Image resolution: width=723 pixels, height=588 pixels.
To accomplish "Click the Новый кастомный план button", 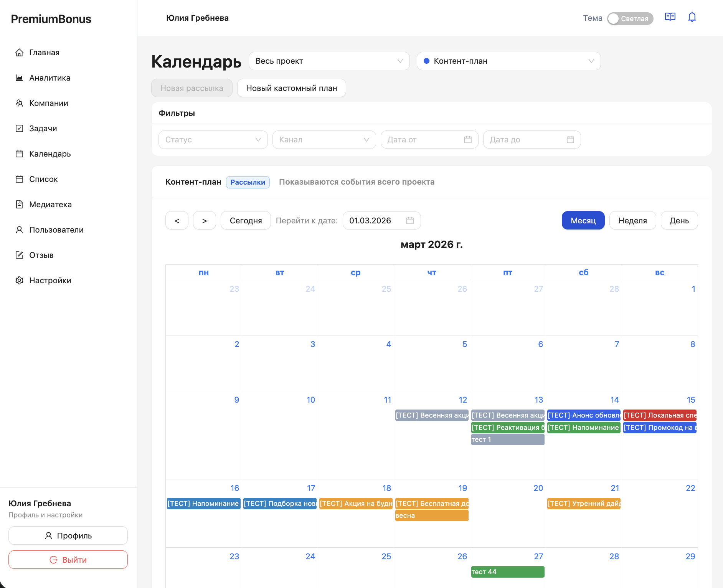I will [x=291, y=88].
